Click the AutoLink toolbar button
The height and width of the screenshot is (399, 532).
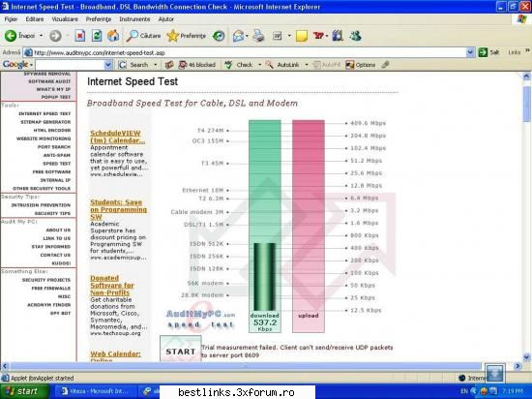pyautogui.click(x=282, y=65)
